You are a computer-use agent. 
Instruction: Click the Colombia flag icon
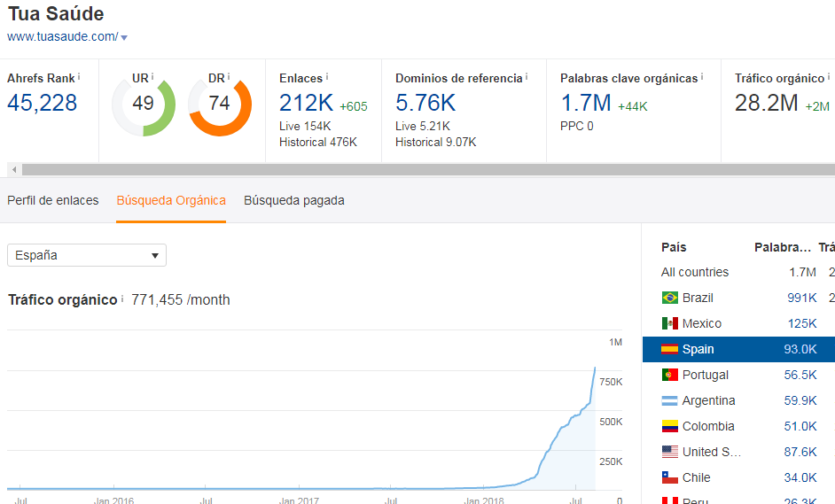point(670,426)
